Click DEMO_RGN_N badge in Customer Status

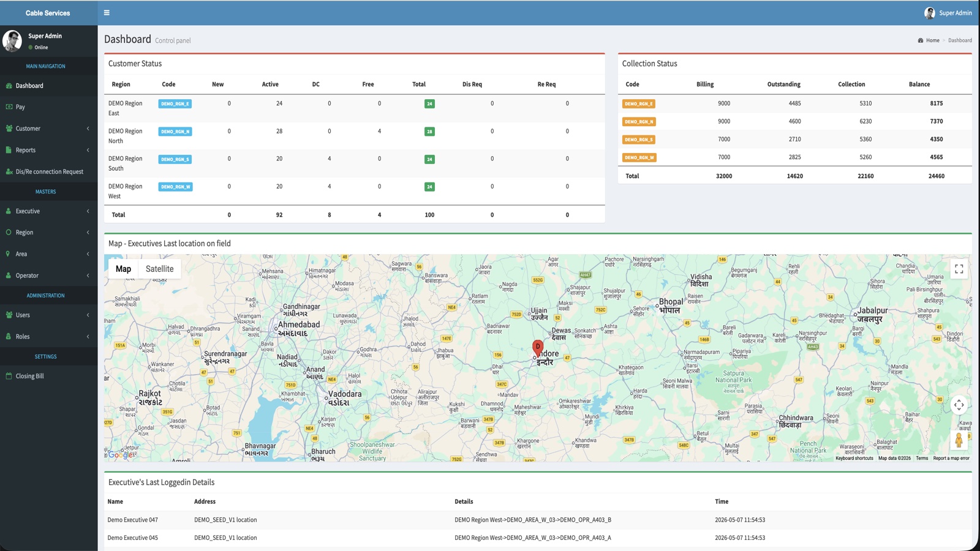[x=175, y=132]
